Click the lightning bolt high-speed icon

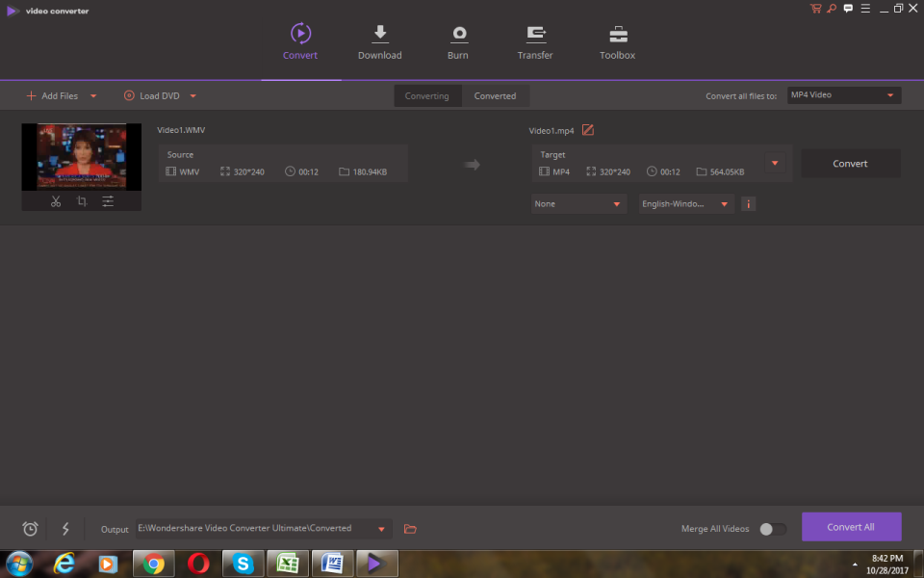click(65, 529)
